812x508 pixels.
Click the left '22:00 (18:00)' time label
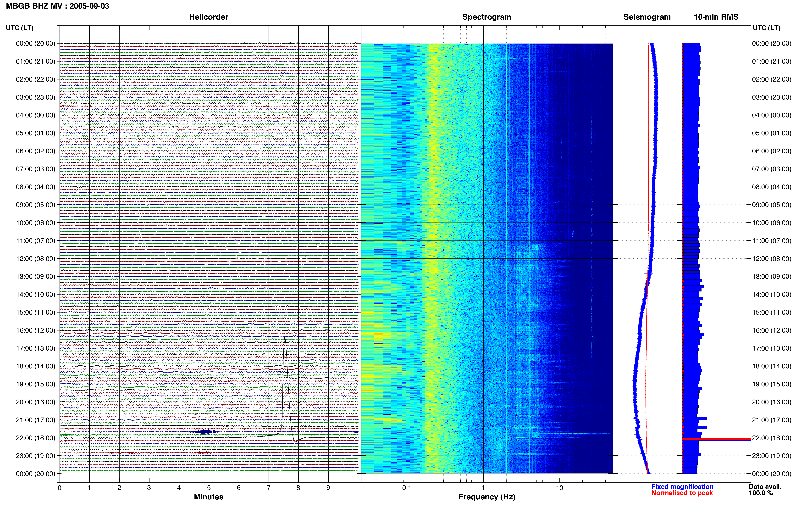tap(36, 438)
